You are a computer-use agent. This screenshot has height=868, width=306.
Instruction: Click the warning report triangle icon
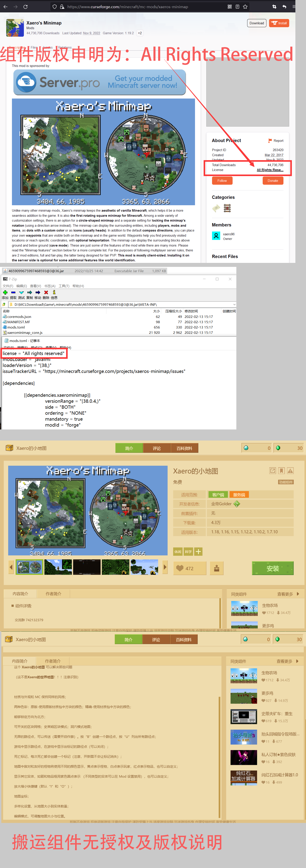pyautogui.click(x=291, y=471)
